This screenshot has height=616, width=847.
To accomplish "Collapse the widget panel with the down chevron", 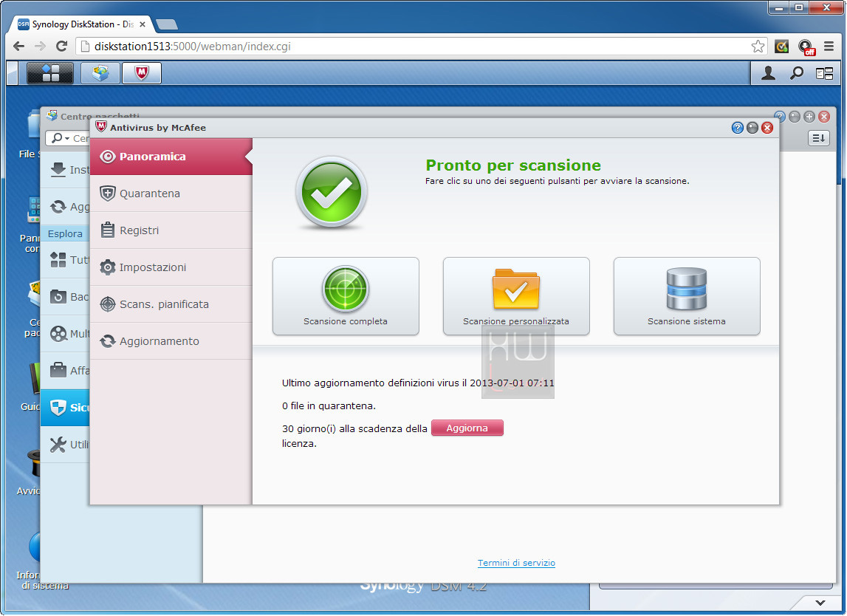I will click(820, 603).
